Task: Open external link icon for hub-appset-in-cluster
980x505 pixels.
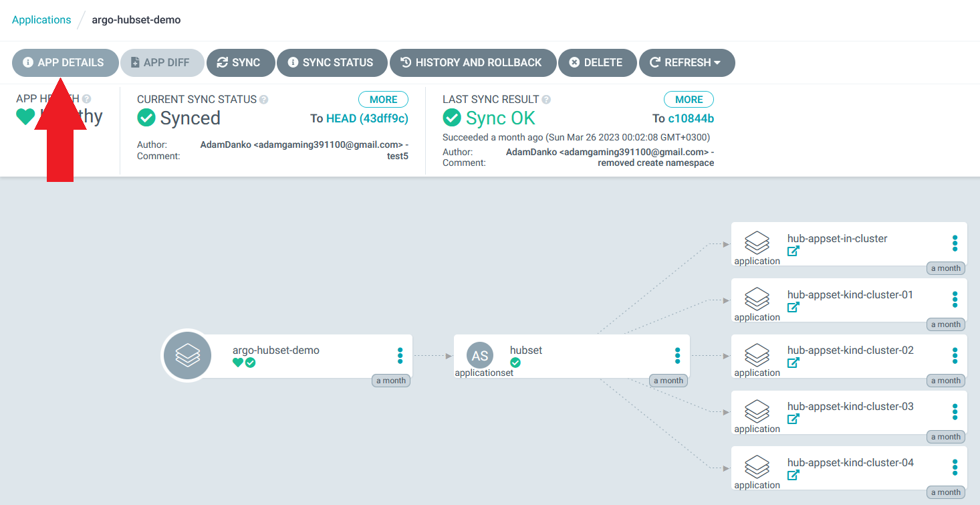Action: [793, 251]
